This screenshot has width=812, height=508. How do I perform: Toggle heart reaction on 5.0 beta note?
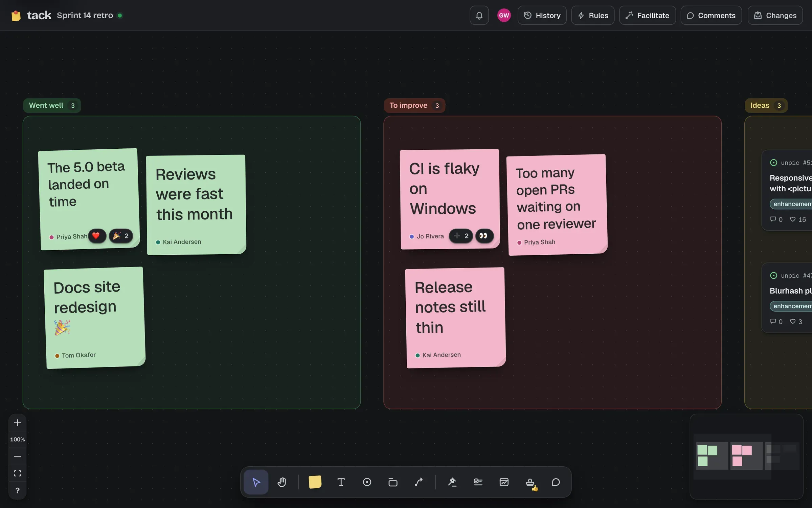96,236
